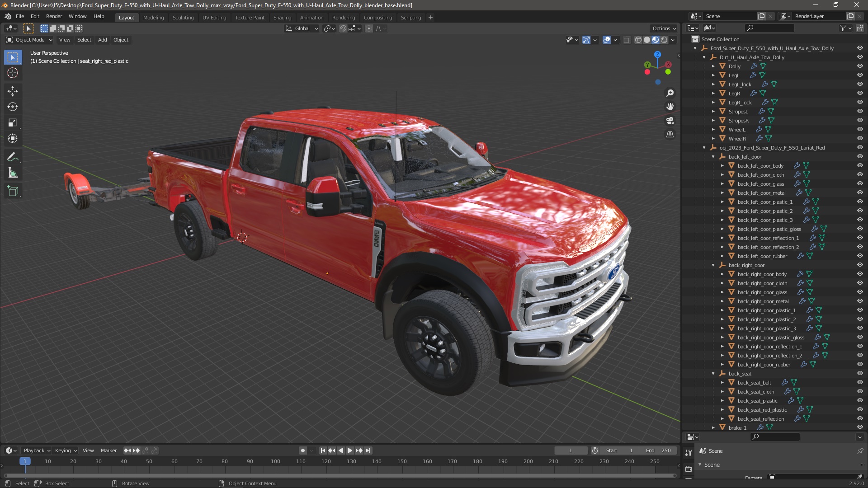The width and height of the screenshot is (868, 488).
Task: Switch to the Shading workspace tab
Action: pos(282,18)
